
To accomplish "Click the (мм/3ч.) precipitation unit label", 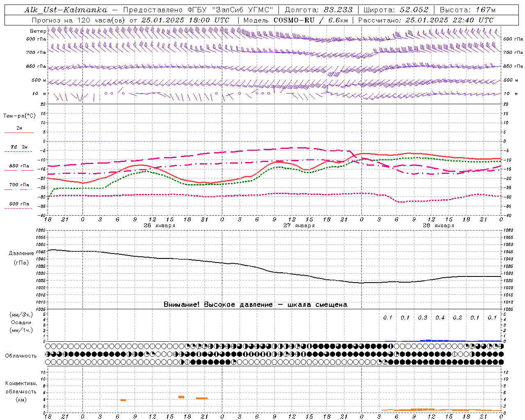I will tap(21, 315).
